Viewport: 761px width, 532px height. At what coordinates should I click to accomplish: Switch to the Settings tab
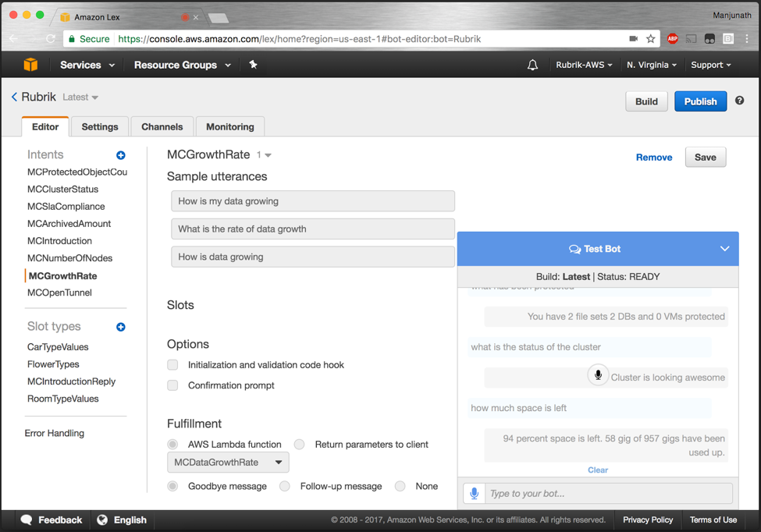(99, 126)
